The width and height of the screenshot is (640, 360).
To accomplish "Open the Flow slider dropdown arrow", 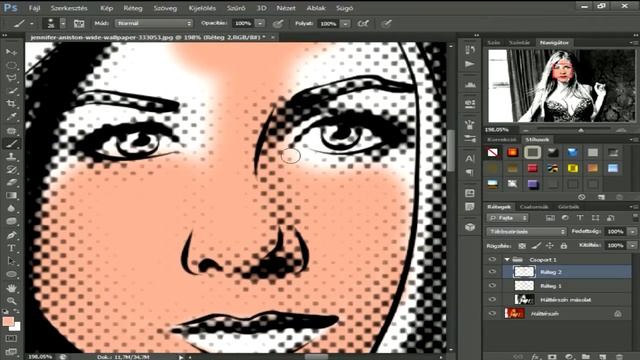I will 345,24.
